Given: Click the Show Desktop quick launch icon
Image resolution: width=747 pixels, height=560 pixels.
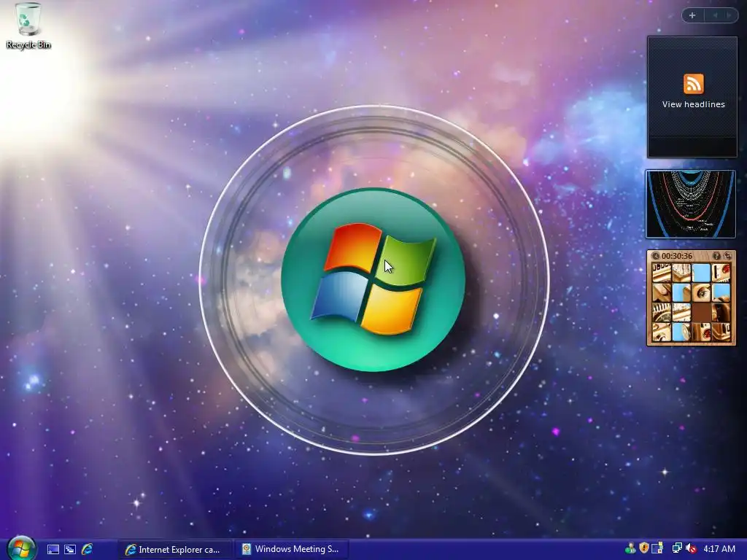Looking at the screenshot, I should (53, 550).
